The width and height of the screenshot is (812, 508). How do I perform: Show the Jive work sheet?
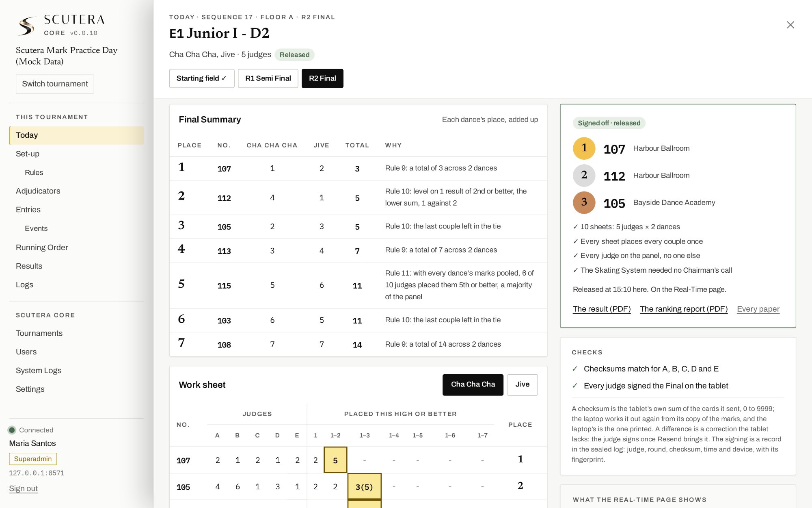[522, 384]
